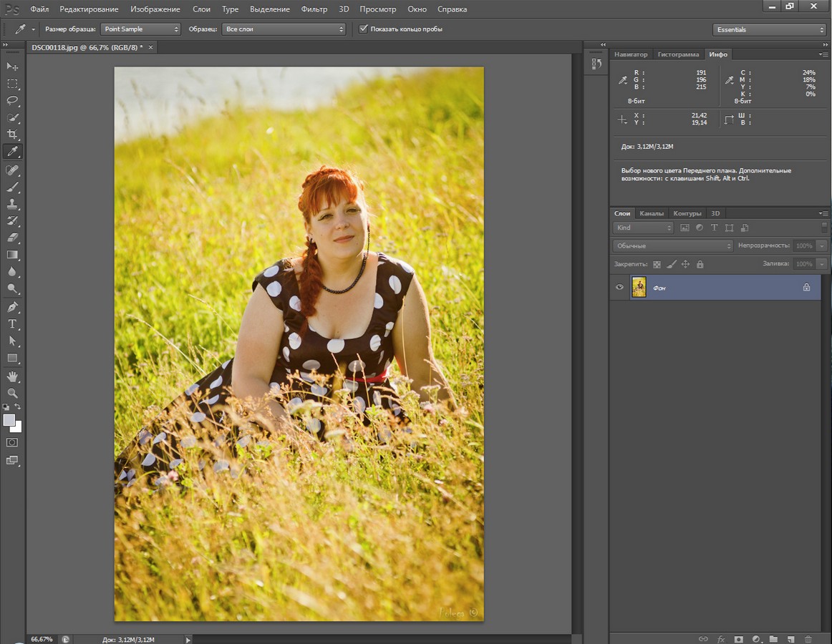832x644 pixels.
Task: Open the Фильтр menu
Action: click(314, 9)
